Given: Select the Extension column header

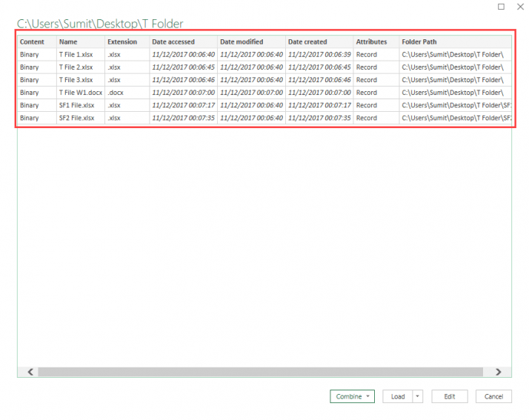Looking at the screenshot, I should (x=127, y=41).
